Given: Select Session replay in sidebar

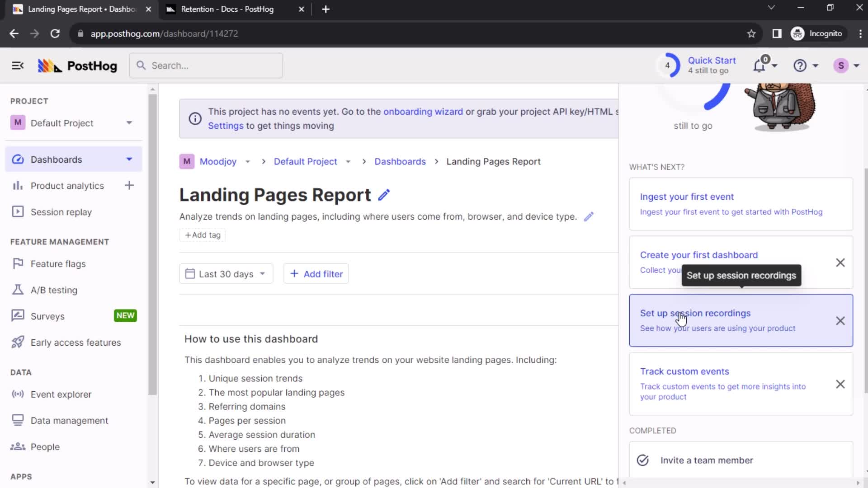Looking at the screenshot, I should (x=61, y=211).
